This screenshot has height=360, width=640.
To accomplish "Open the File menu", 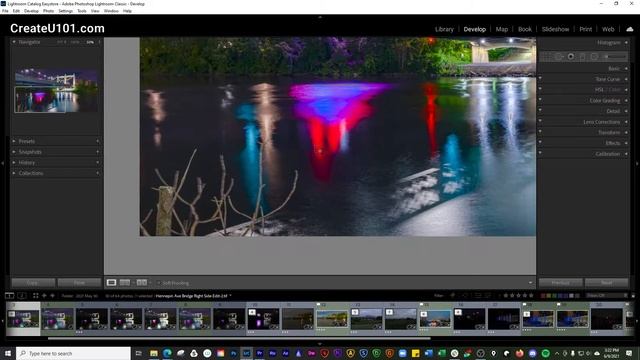I will [x=5, y=11].
